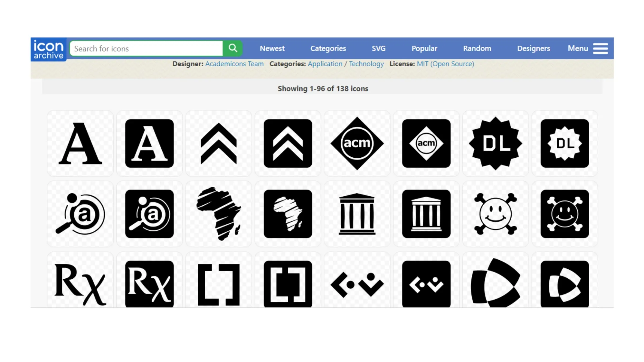Open the arrows-with-dots square icon
Image resolution: width=644 pixels, height=362 pixels.
(x=426, y=284)
